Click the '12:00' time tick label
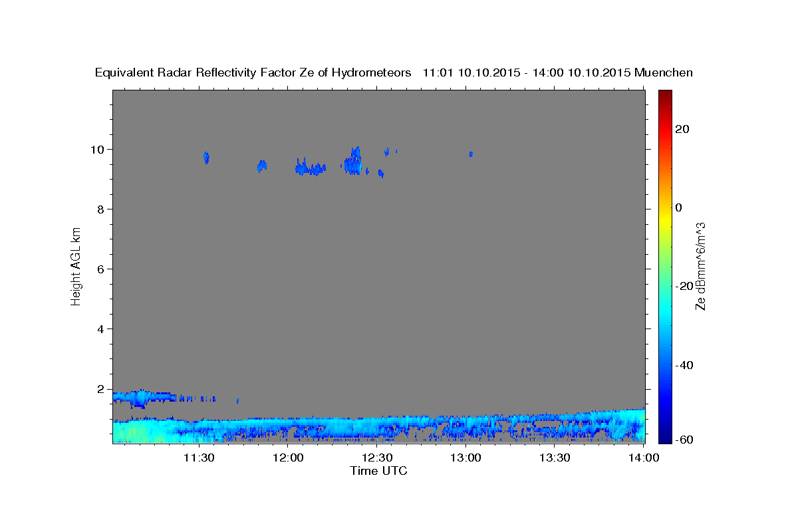Image resolution: width=798 pixels, height=532 pixels. 287,458
